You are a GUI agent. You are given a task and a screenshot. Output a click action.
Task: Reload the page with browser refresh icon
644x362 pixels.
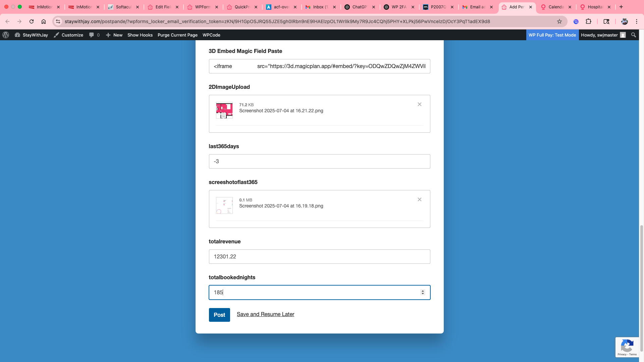[32, 21]
